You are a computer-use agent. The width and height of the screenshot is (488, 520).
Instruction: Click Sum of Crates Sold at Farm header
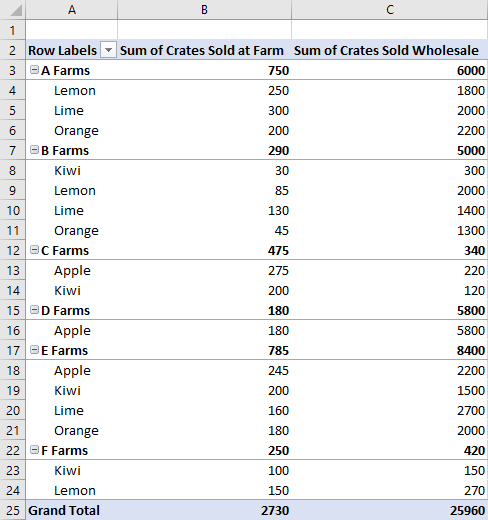[x=204, y=50]
